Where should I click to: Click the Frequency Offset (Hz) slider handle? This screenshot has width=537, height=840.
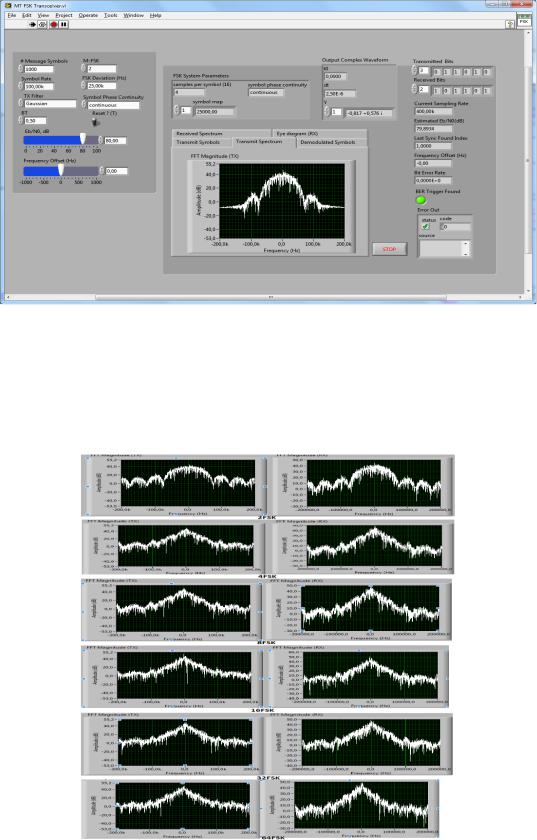(61, 170)
